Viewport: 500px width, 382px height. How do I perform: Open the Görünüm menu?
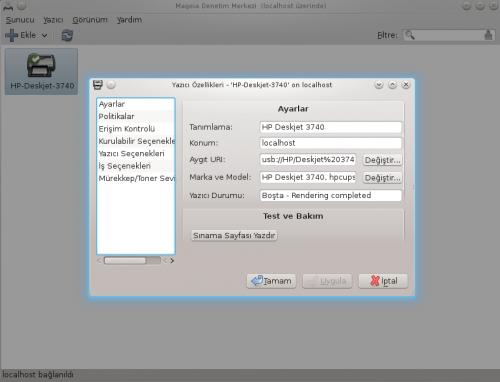90,20
